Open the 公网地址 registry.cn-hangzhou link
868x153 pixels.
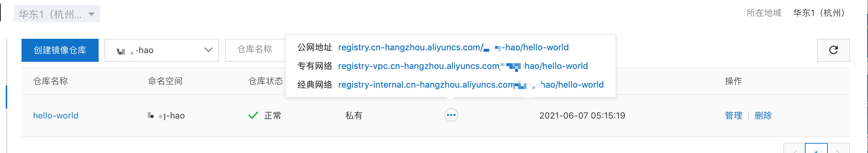pos(453,47)
